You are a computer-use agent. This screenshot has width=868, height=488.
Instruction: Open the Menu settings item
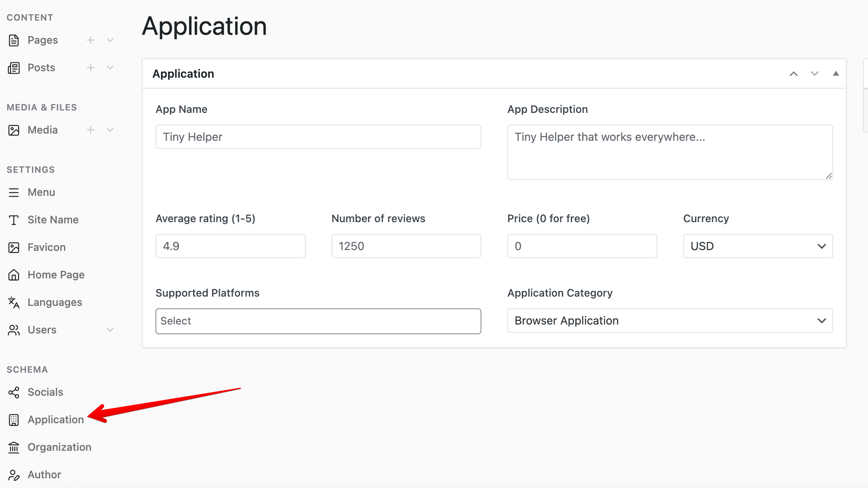pos(41,192)
